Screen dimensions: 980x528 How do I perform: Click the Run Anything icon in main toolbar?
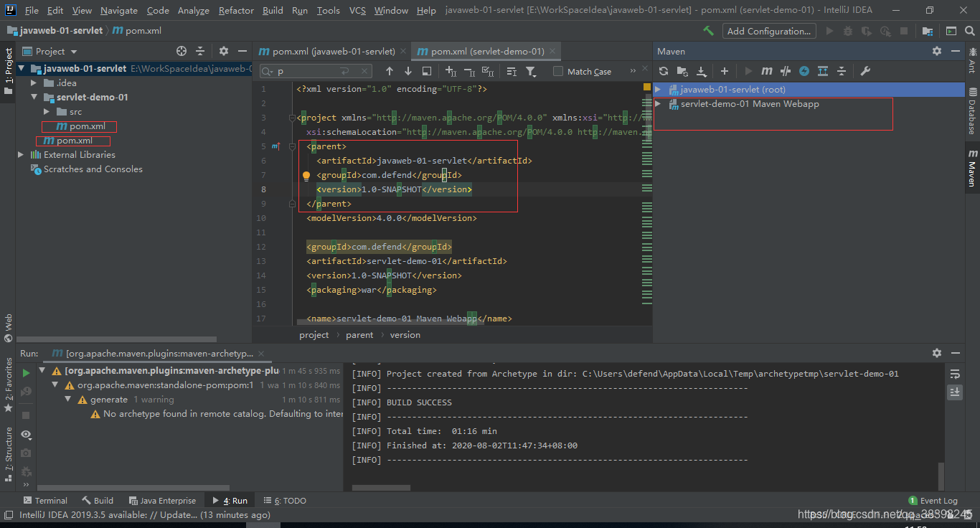pyautogui.click(x=951, y=31)
